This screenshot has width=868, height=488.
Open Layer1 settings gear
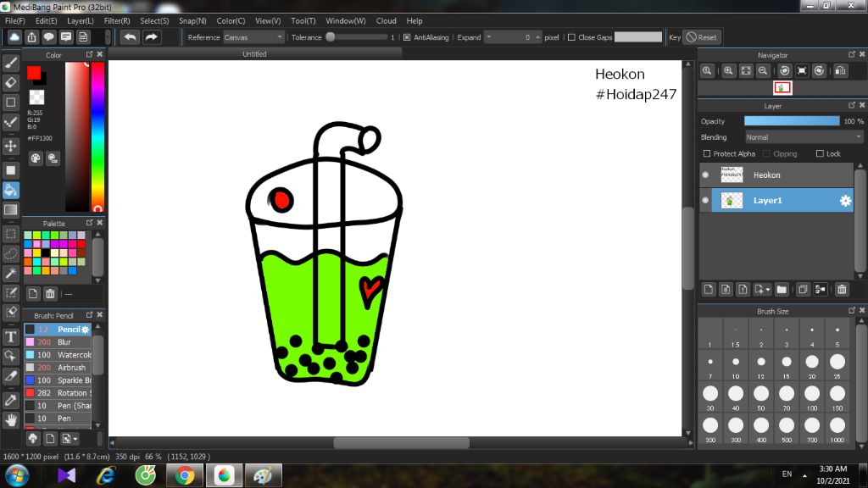tap(845, 201)
